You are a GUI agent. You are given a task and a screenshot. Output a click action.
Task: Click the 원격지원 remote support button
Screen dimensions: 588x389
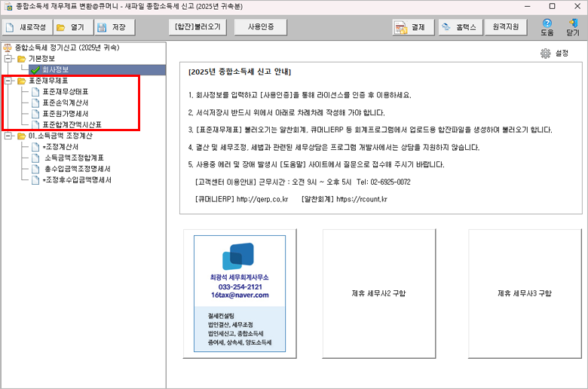coord(506,27)
